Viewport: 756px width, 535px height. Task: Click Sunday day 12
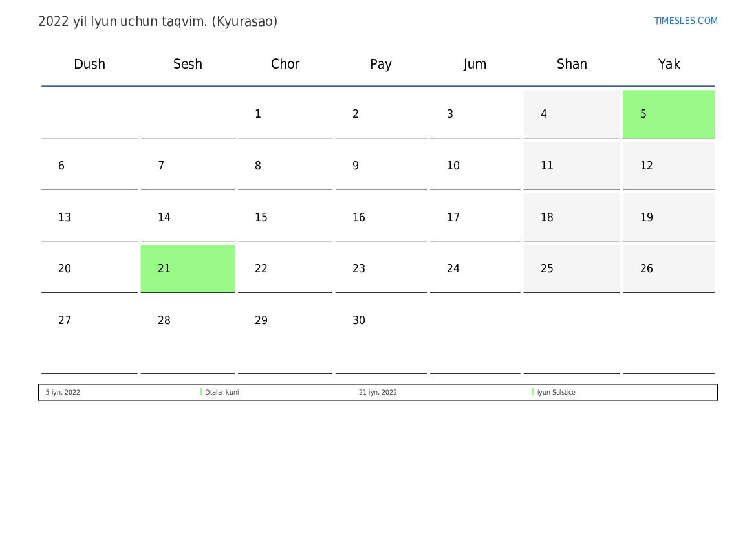click(x=669, y=166)
